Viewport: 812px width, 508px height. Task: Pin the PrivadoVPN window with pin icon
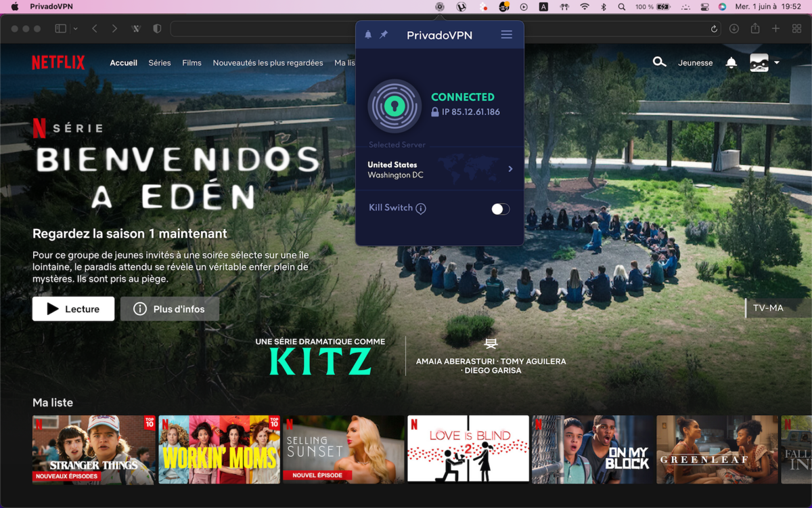384,35
